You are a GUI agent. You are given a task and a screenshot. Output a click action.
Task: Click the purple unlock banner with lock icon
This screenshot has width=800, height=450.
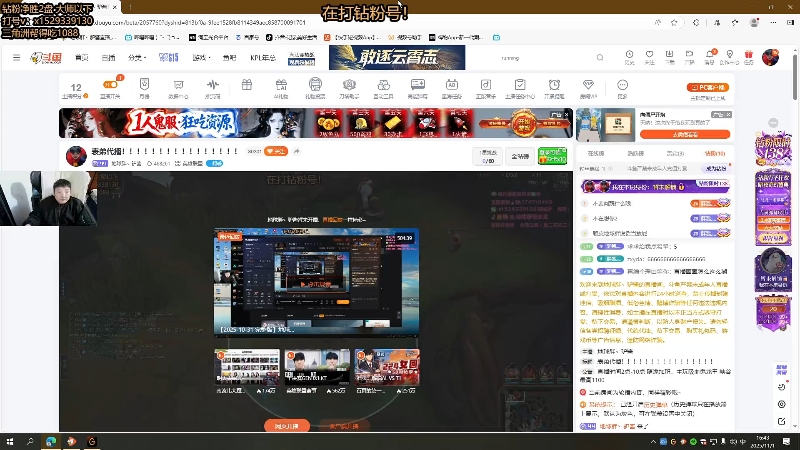click(655, 187)
